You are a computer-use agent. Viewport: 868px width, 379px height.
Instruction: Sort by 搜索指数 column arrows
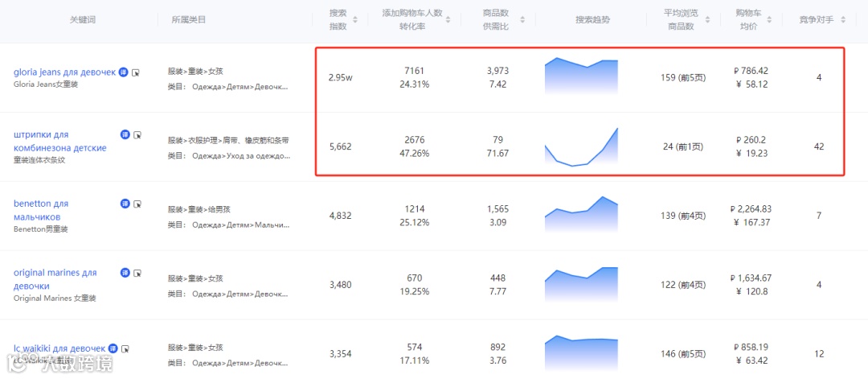point(355,20)
